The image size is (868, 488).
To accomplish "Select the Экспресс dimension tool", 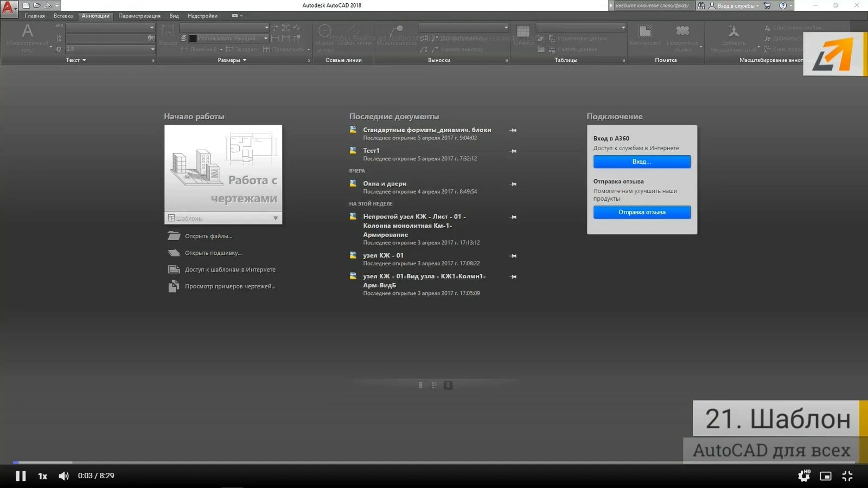I will click(242, 49).
